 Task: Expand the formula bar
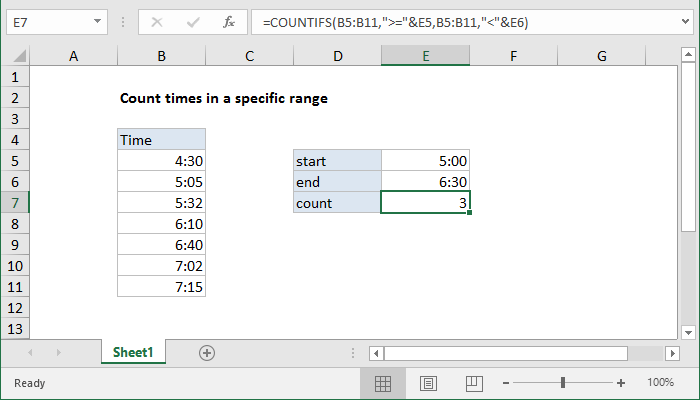(685, 20)
